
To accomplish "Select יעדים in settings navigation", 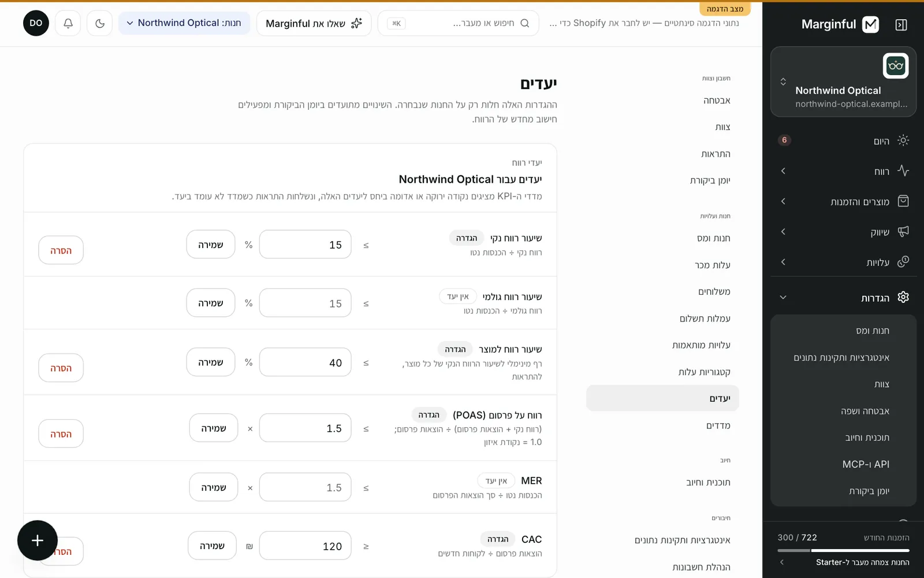I will pos(662,398).
